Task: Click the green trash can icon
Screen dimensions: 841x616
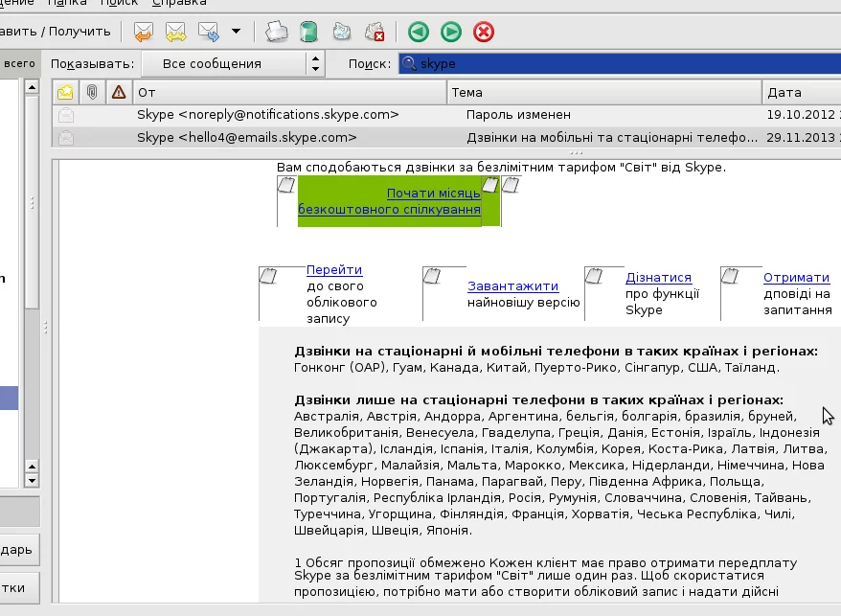Action: pyautogui.click(x=308, y=32)
